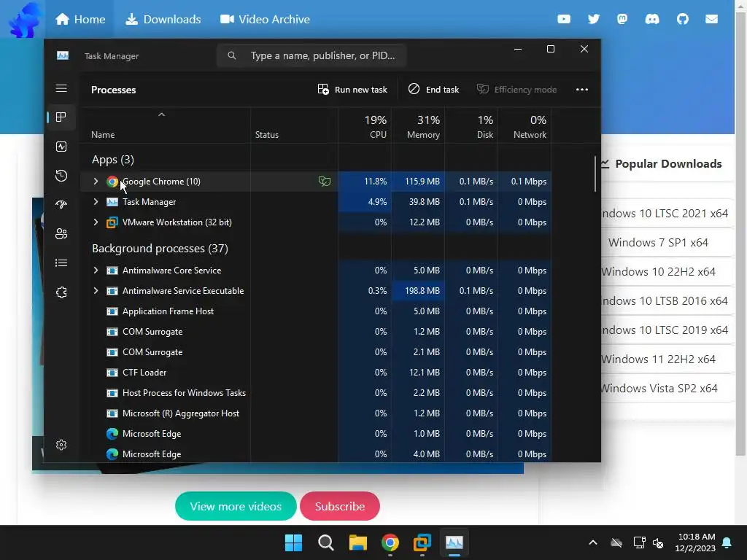Open the Task Manager hamburger navigation menu
This screenshot has height=560, width=747.
click(x=61, y=88)
